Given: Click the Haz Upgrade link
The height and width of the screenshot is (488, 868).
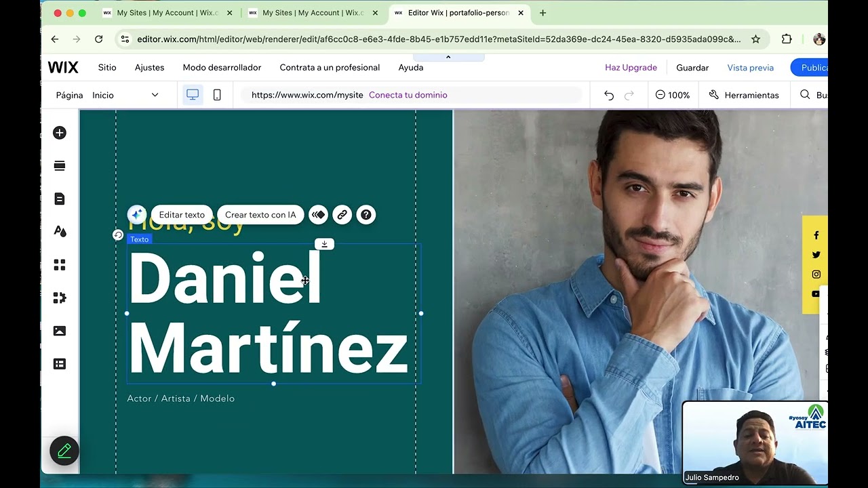Looking at the screenshot, I should click(631, 67).
